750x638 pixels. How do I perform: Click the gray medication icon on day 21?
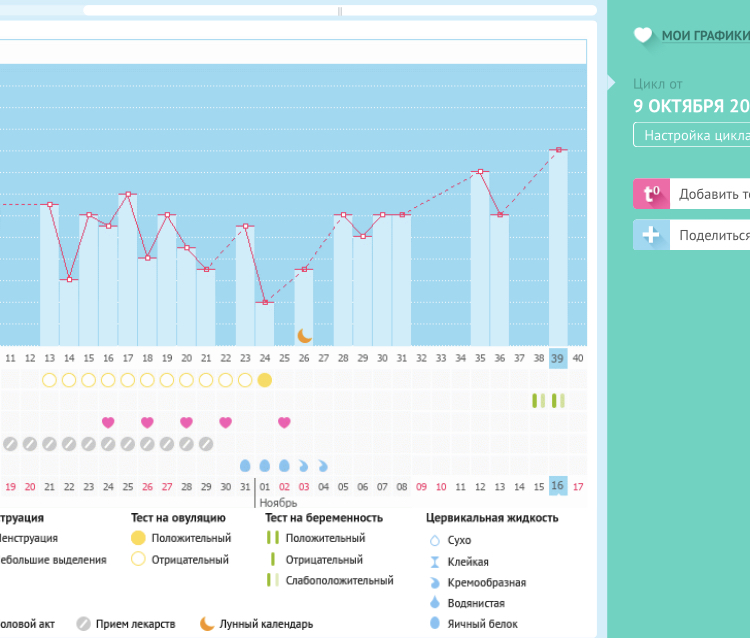click(x=206, y=444)
